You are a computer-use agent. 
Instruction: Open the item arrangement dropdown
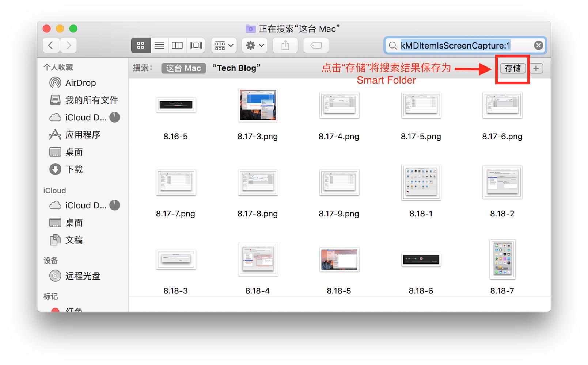coord(223,45)
